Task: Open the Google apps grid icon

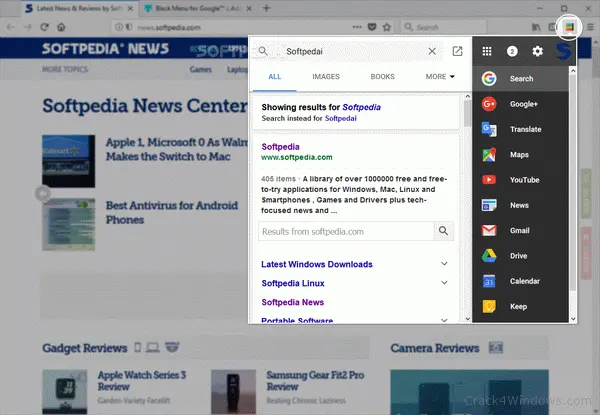Action: tap(487, 51)
